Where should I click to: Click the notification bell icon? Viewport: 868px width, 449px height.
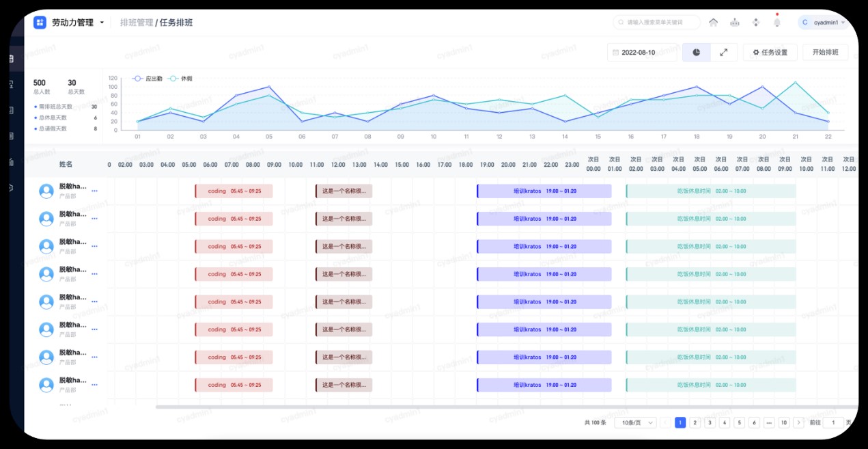coord(776,23)
